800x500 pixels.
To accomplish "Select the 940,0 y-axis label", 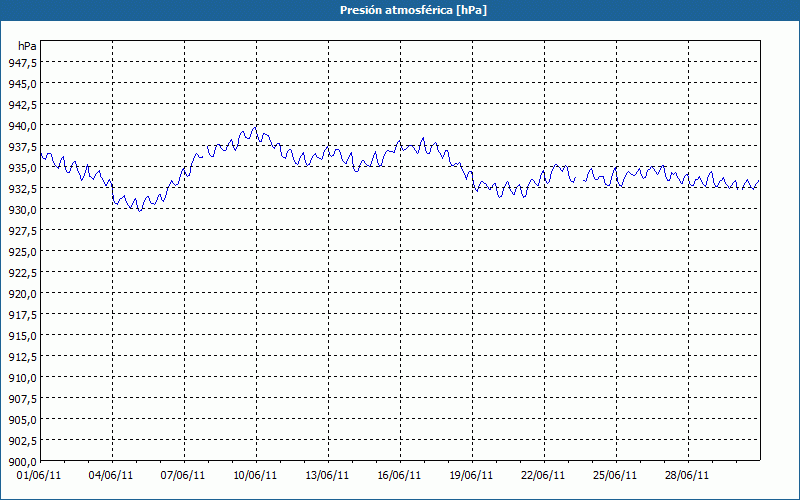I will pos(22,126).
